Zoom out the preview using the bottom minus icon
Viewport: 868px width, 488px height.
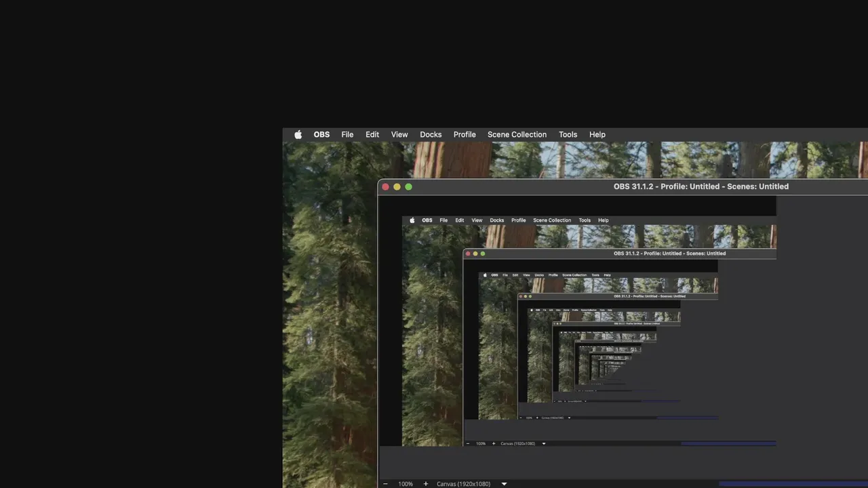coord(386,484)
